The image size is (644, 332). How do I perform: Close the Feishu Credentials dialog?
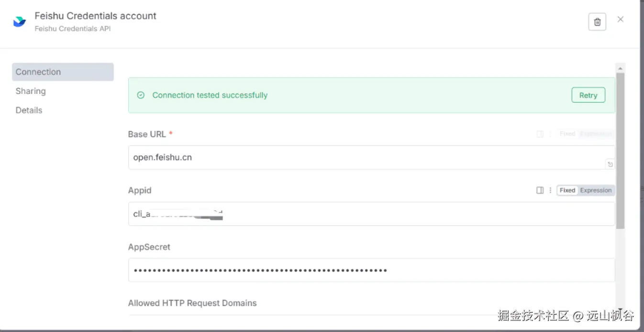click(x=621, y=19)
